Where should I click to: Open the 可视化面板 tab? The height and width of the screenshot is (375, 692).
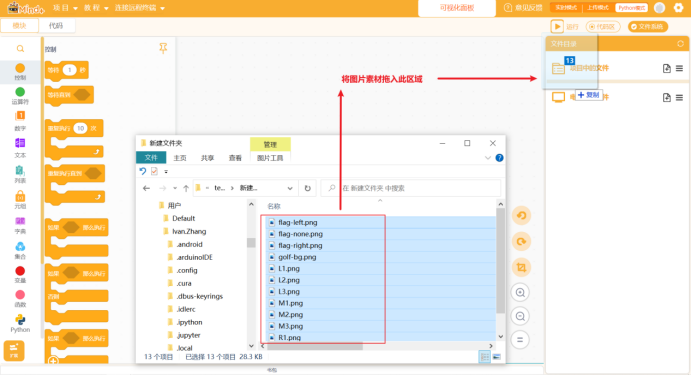[457, 8]
